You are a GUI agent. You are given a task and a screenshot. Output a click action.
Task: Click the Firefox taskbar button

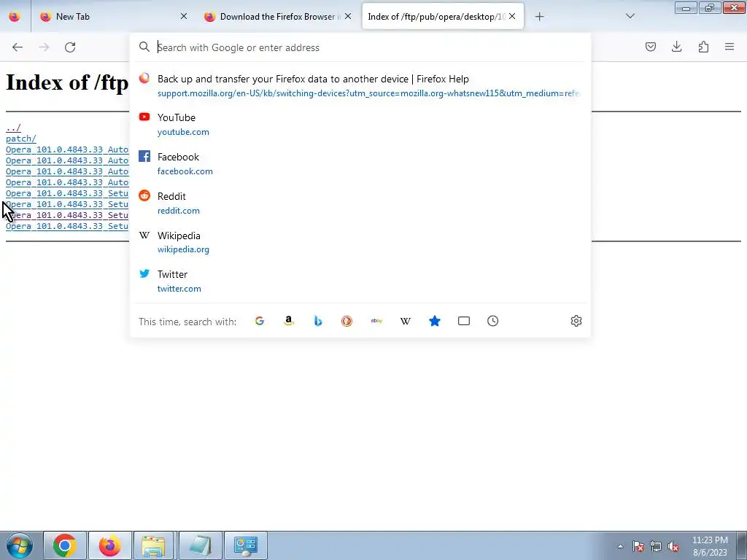click(x=109, y=545)
